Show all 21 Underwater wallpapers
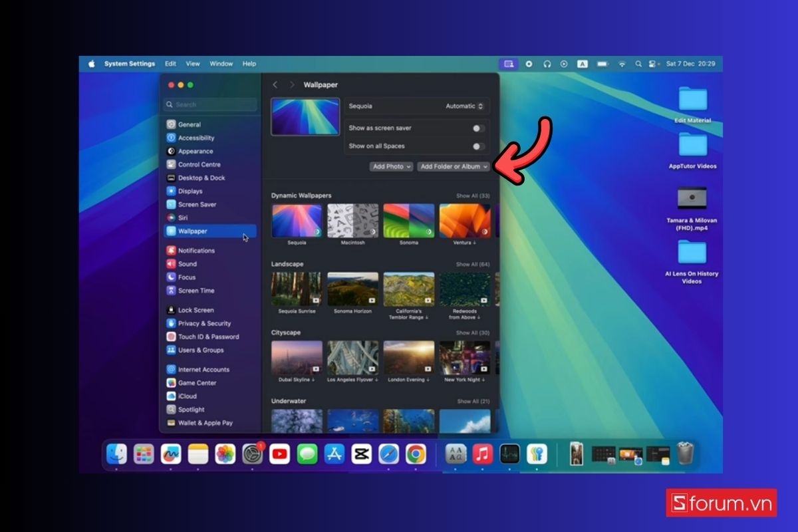The width and height of the screenshot is (798, 532). click(473, 402)
